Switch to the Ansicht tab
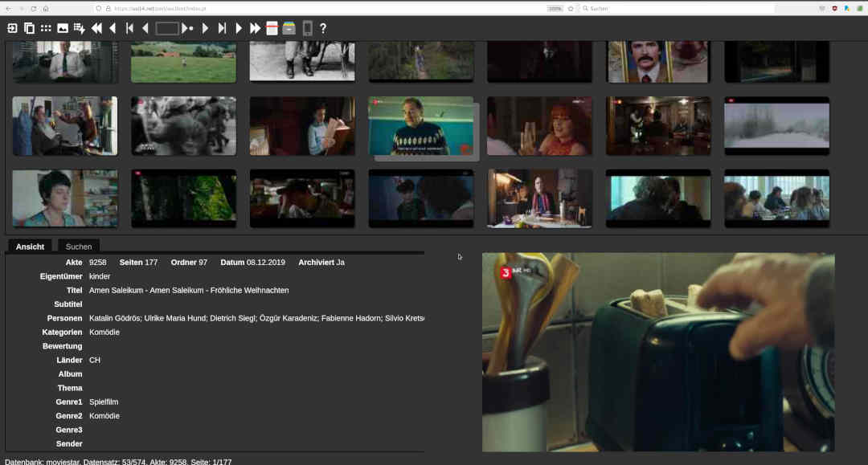The height and width of the screenshot is (465, 868). (x=30, y=247)
